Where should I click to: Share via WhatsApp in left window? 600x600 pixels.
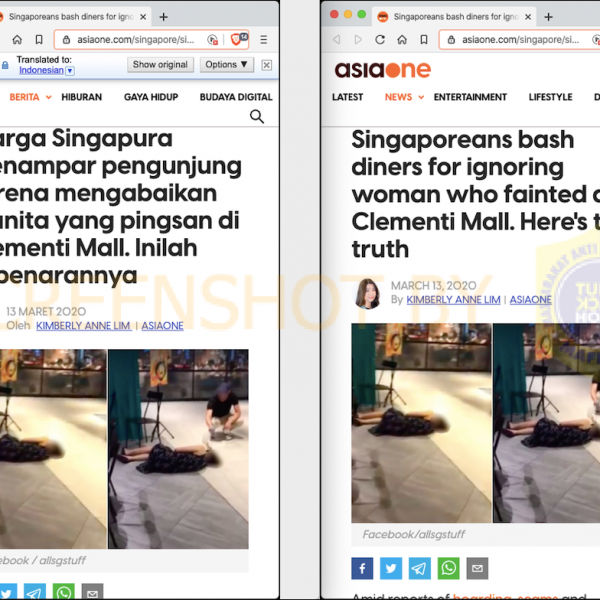pos(64,591)
